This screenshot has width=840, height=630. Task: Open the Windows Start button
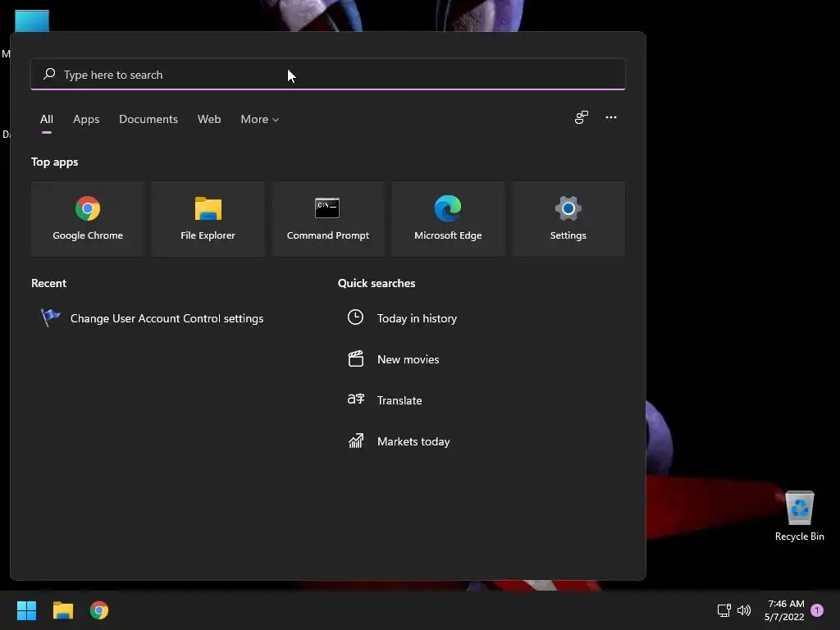26,610
